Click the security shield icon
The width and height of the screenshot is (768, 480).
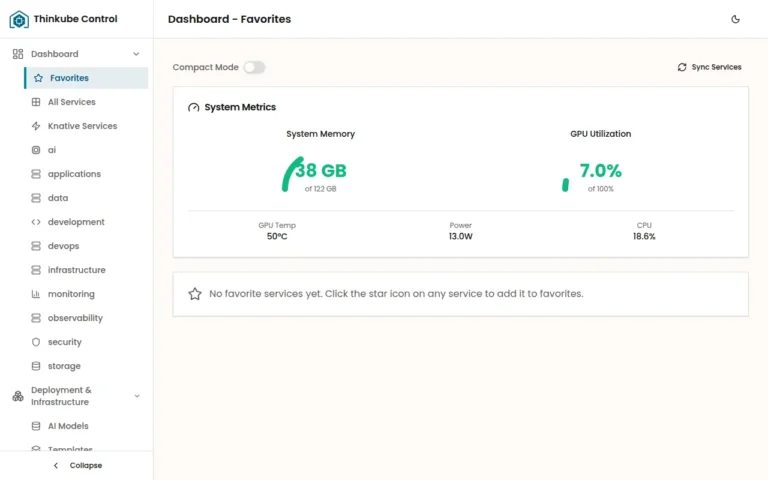click(x=36, y=342)
